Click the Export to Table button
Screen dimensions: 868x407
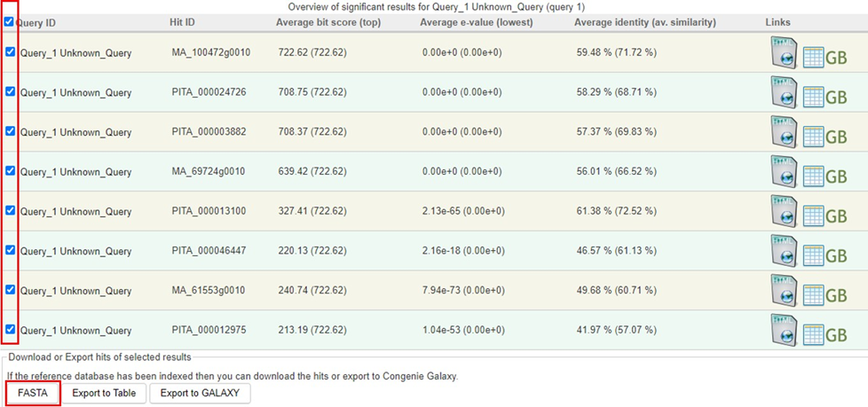(104, 393)
